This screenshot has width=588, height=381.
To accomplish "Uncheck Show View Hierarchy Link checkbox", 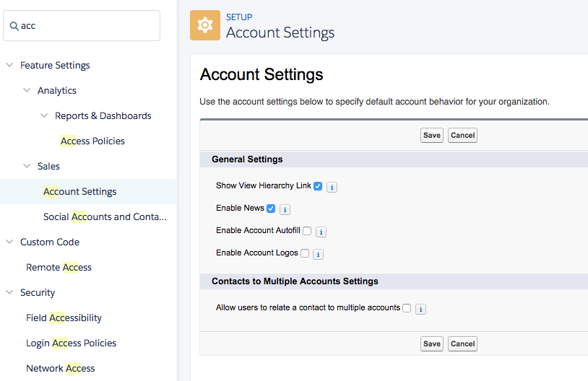I will click(318, 186).
